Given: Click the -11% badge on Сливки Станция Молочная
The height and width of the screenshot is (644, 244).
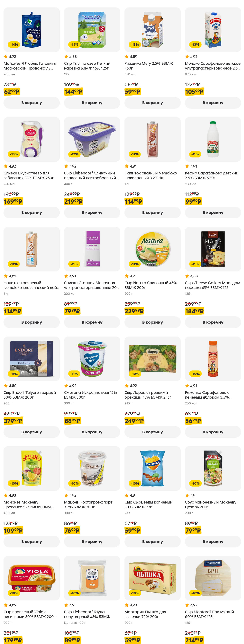Looking at the screenshot, I should coord(74,264).
